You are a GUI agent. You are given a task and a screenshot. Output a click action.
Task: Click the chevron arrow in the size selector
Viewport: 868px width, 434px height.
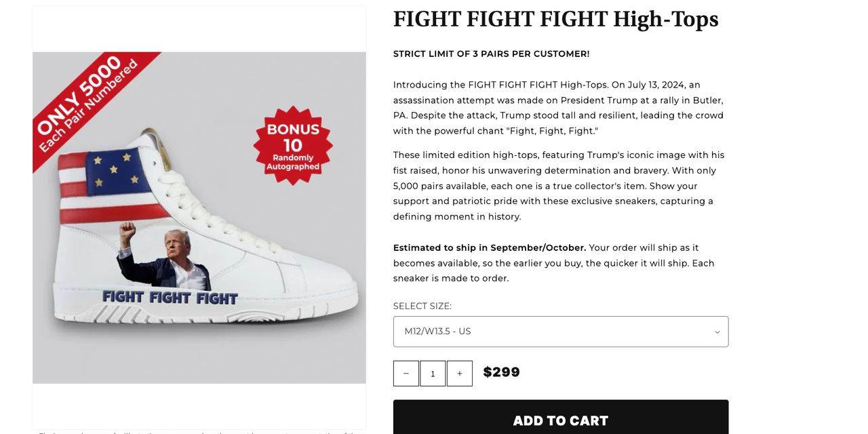tap(717, 332)
